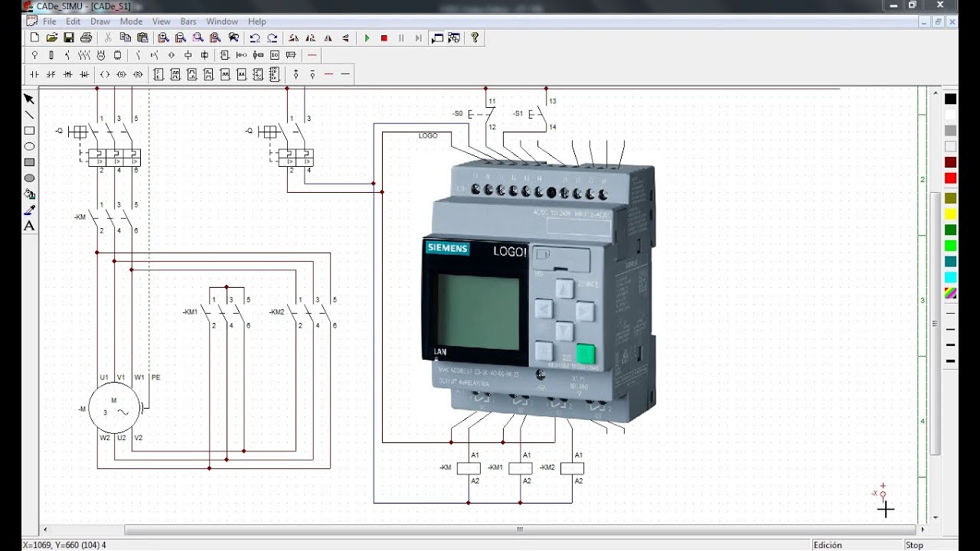Screen dimensions: 980x551
Task: Pick the bright red color swatch
Action: pyautogui.click(x=950, y=178)
